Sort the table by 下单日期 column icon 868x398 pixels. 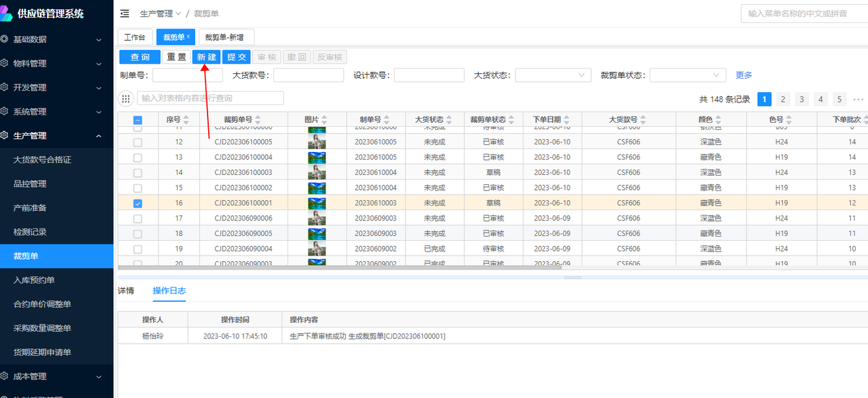pyautogui.click(x=566, y=120)
